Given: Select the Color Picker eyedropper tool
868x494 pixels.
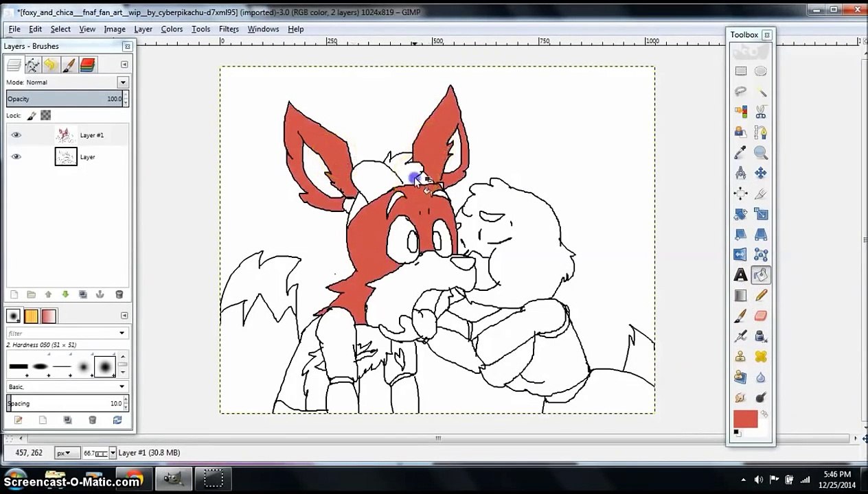Looking at the screenshot, I should point(740,153).
